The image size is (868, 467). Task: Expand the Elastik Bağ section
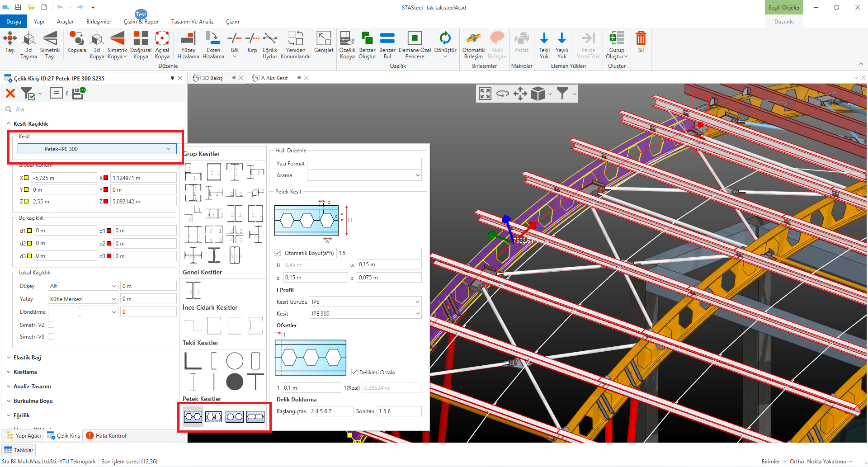tap(27, 358)
